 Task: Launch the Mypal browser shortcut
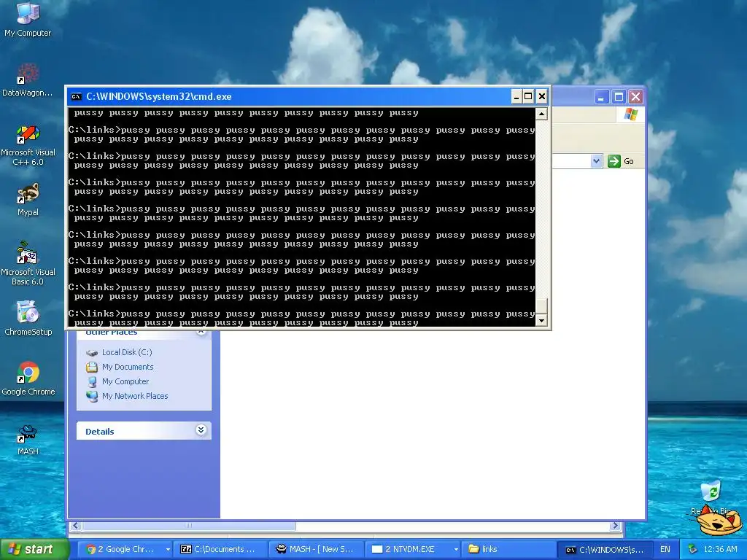click(x=28, y=200)
